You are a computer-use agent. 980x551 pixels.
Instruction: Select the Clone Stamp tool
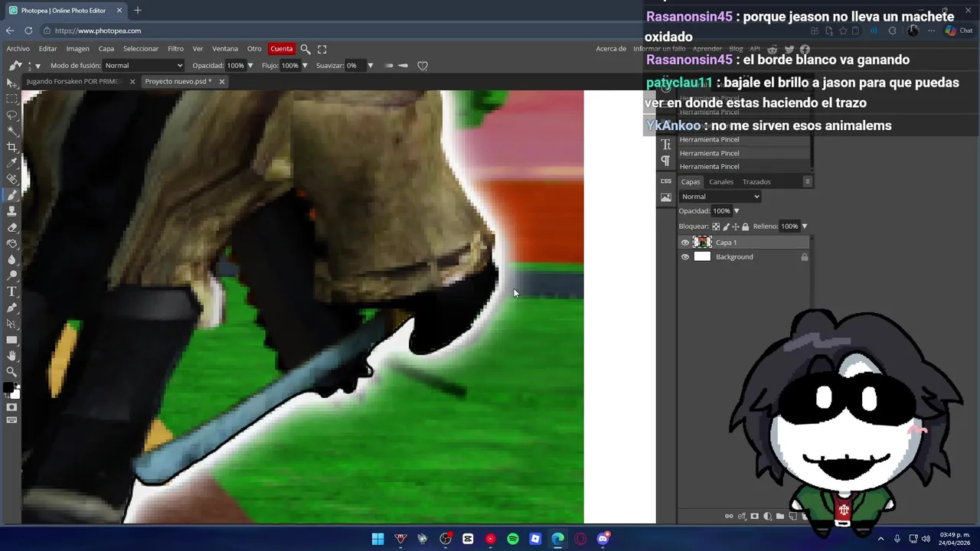point(11,211)
